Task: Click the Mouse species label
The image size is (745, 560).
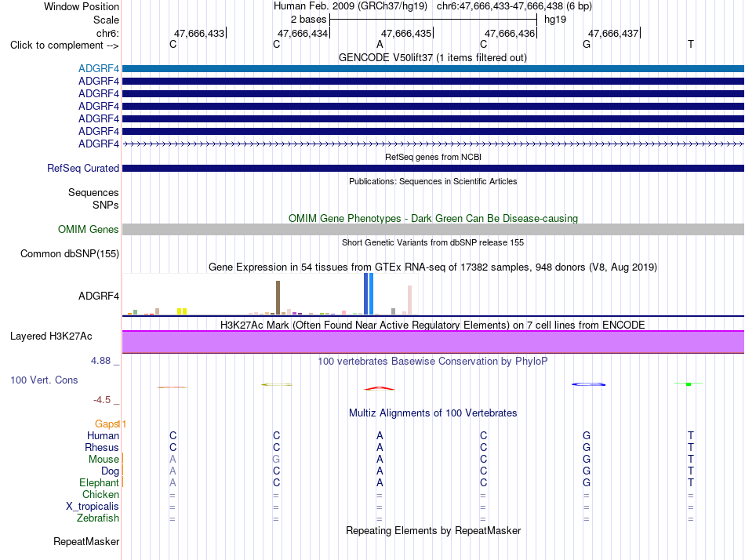Action: point(104,460)
